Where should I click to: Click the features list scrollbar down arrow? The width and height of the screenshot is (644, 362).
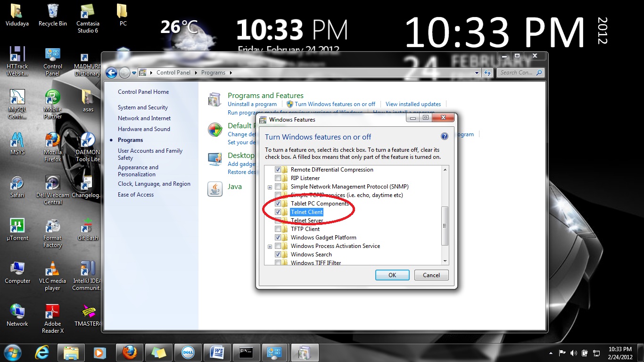tap(445, 261)
